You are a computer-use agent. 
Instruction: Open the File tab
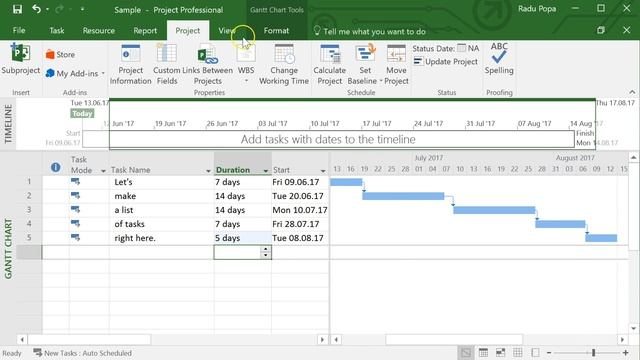[x=19, y=31]
